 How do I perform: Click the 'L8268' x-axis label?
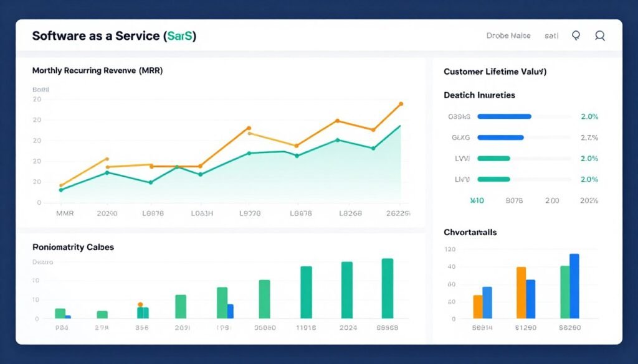tap(350, 213)
